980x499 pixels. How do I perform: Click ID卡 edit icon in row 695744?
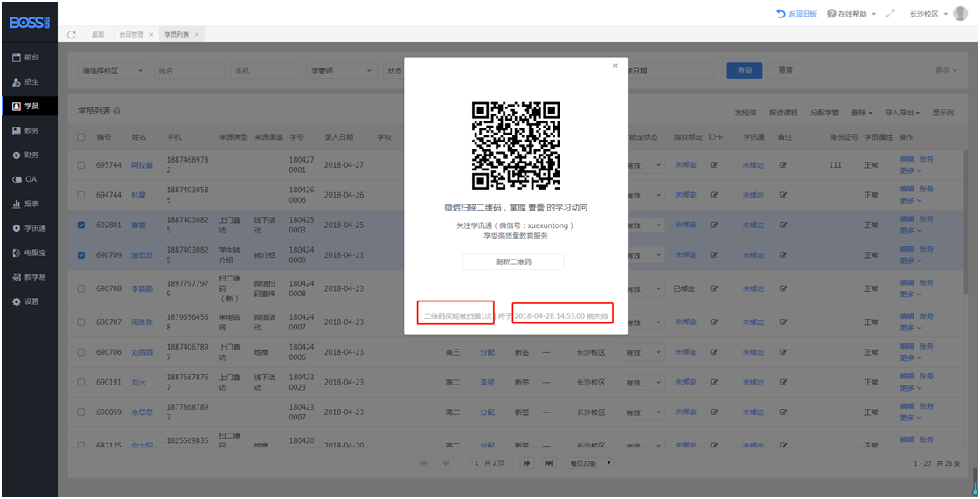(x=713, y=165)
